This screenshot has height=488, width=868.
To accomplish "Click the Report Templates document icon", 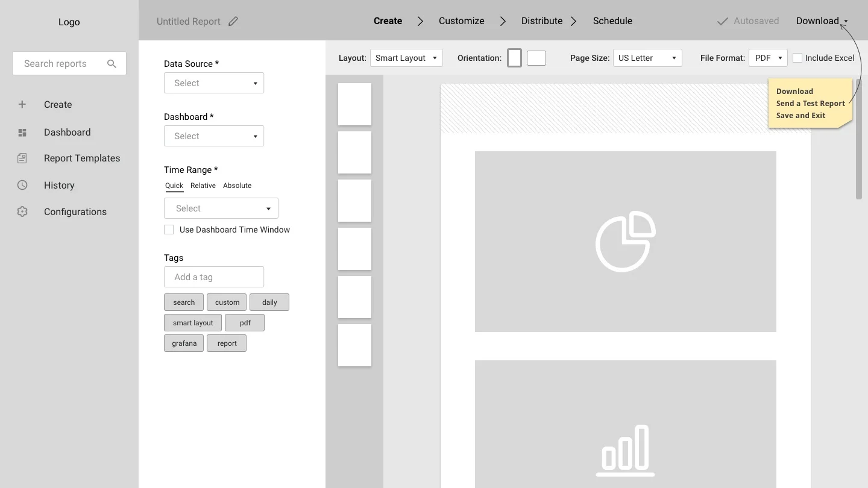I will point(22,158).
